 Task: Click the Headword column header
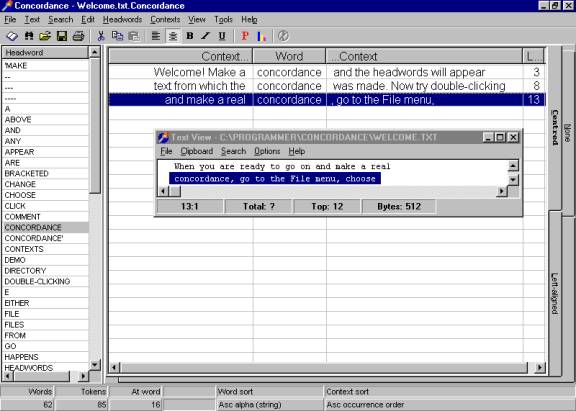coord(45,53)
